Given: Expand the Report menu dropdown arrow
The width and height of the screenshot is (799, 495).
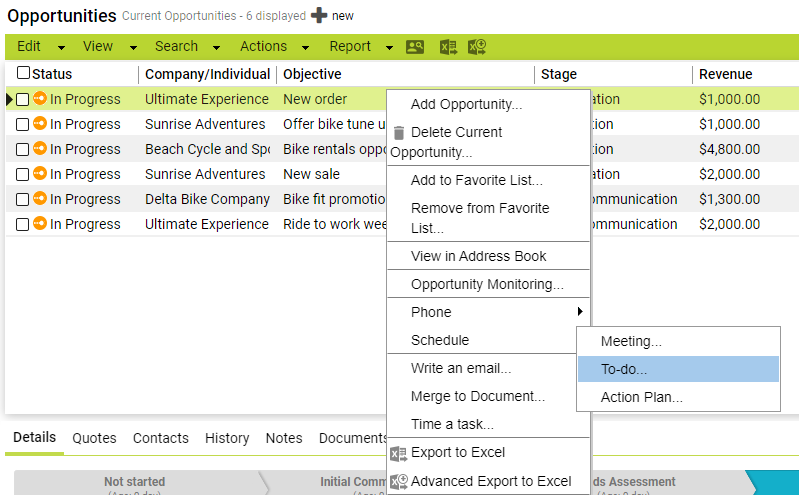Looking at the screenshot, I should click(389, 48).
